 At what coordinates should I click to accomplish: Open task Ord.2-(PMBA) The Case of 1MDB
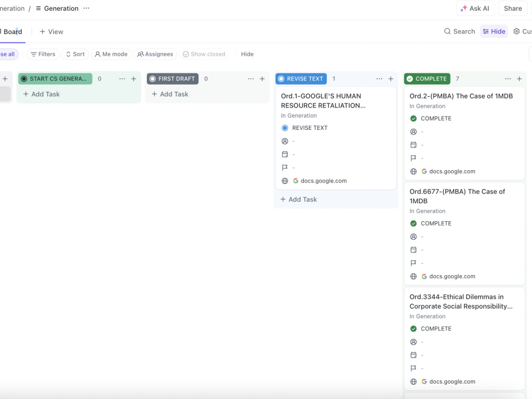click(461, 96)
